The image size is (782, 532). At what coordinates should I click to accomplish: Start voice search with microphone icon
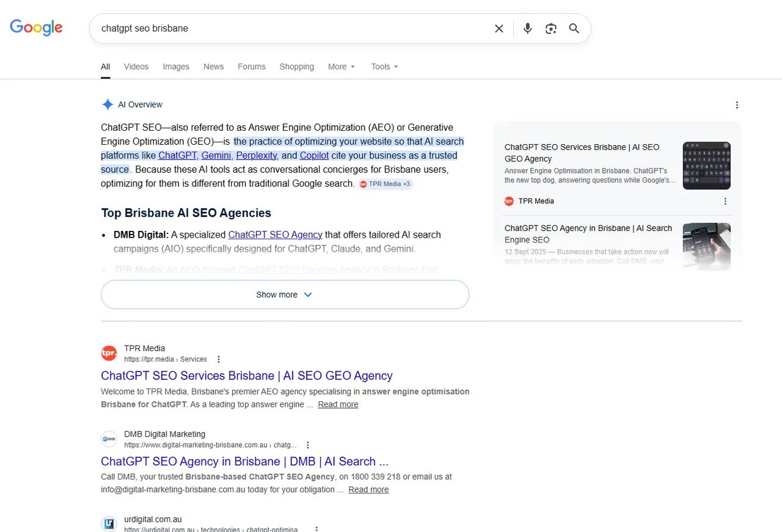(x=528, y=29)
